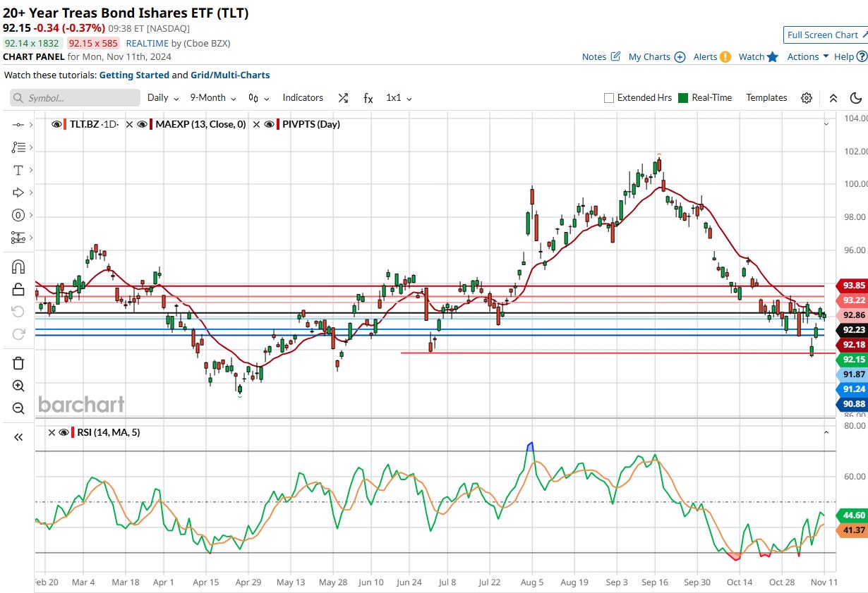Expand the text tool group chevron

(30, 170)
